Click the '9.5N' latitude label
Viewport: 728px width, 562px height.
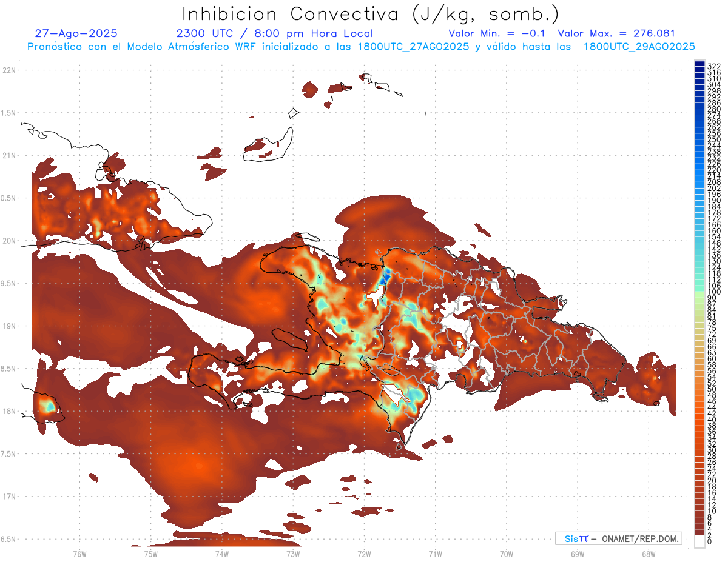tap(9, 283)
